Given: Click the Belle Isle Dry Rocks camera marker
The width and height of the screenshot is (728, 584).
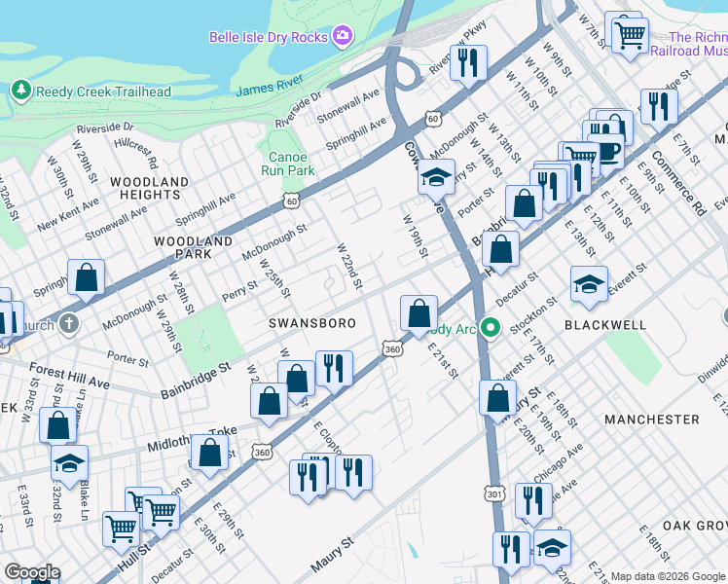Looking at the screenshot, I should (x=343, y=35).
